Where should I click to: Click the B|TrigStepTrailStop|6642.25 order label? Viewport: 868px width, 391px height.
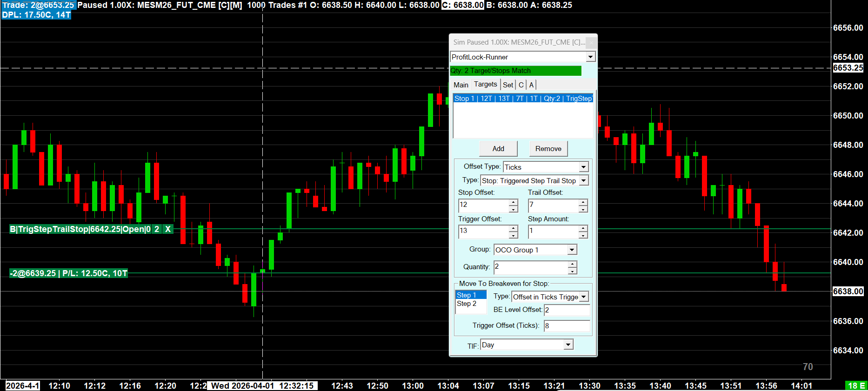click(x=80, y=229)
